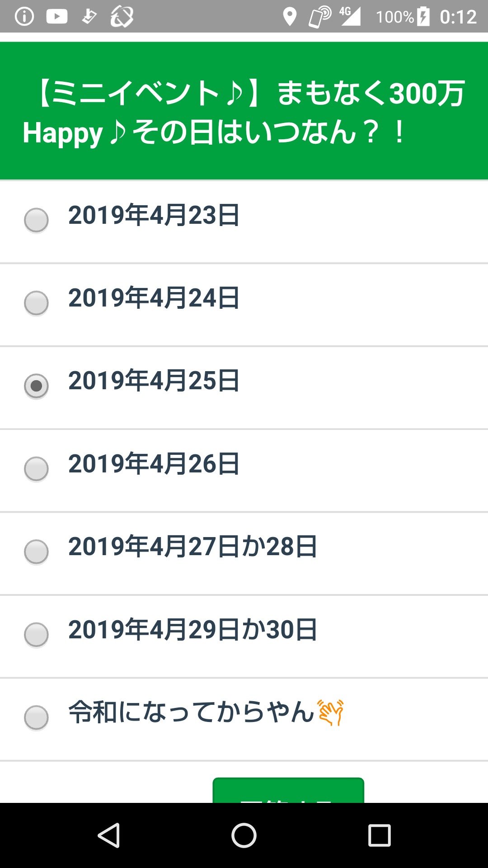Tap the green poll title header
The image size is (488, 868).
(x=244, y=111)
